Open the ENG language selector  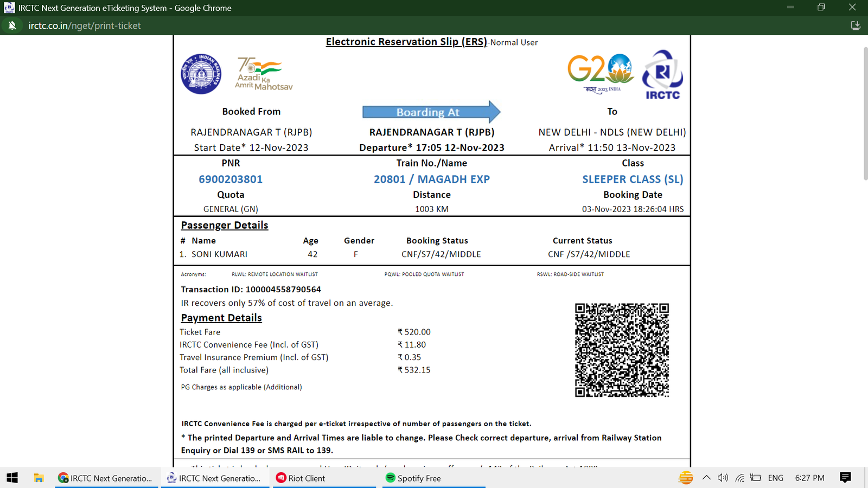(x=775, y=478)
